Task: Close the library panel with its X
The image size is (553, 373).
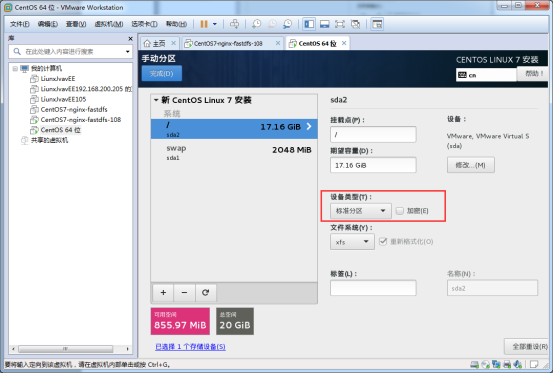Action: point(130,38)
